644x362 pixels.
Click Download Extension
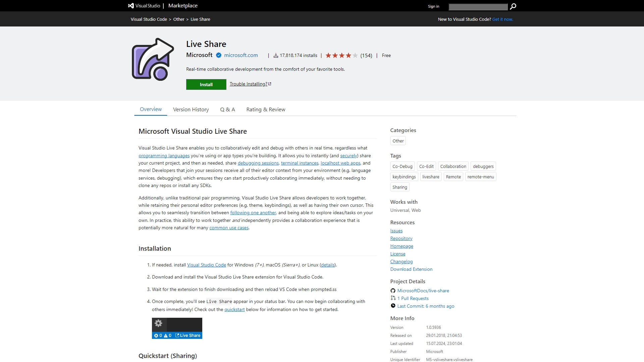pyautogui.click(x=411, y=269)
